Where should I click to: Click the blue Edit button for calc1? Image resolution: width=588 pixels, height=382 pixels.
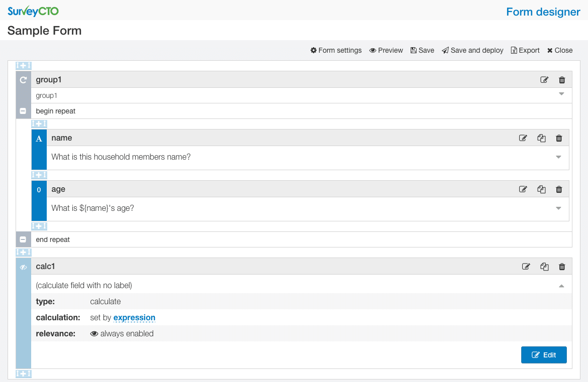[x=544, y=355]
